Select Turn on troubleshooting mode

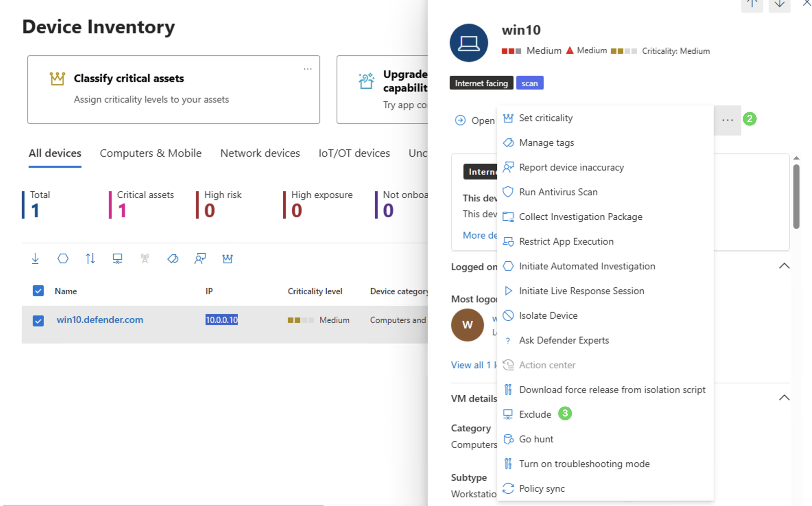(605, 464)
